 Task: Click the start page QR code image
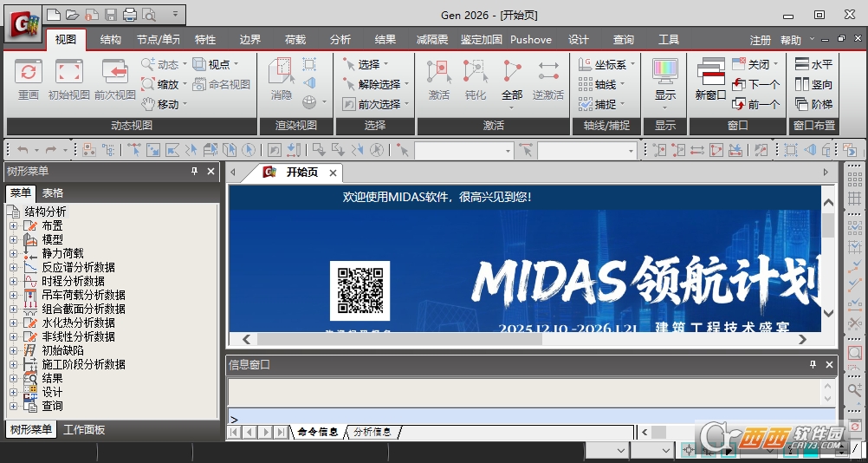(360, 290)
